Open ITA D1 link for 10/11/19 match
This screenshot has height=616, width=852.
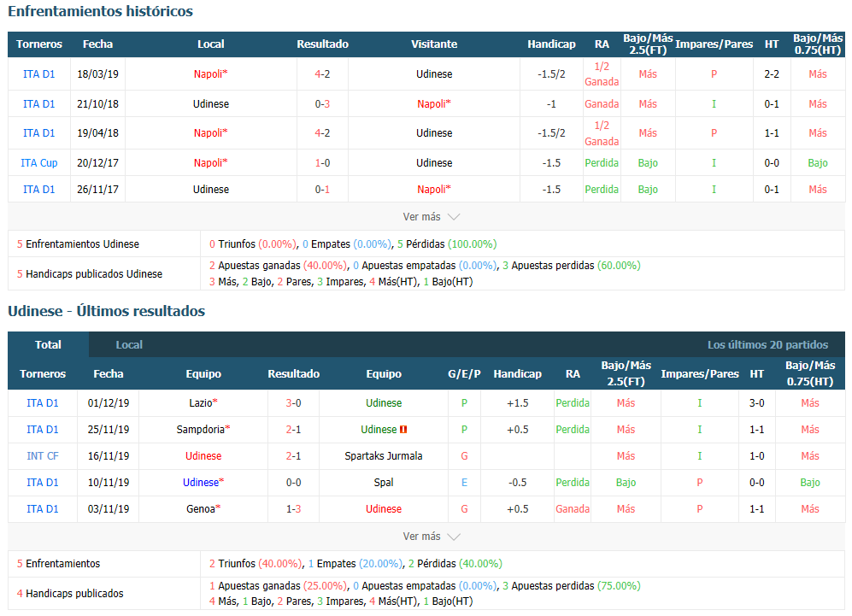click(x=43, y=482)
